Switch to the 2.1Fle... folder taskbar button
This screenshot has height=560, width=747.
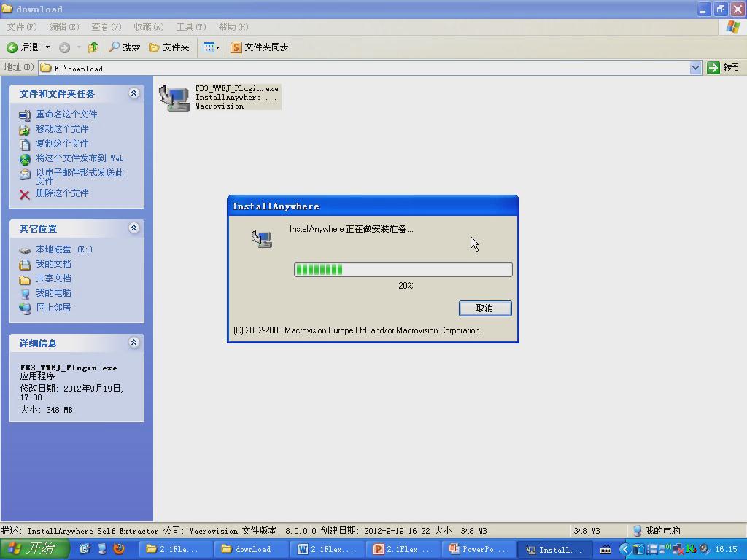[175, 549]
